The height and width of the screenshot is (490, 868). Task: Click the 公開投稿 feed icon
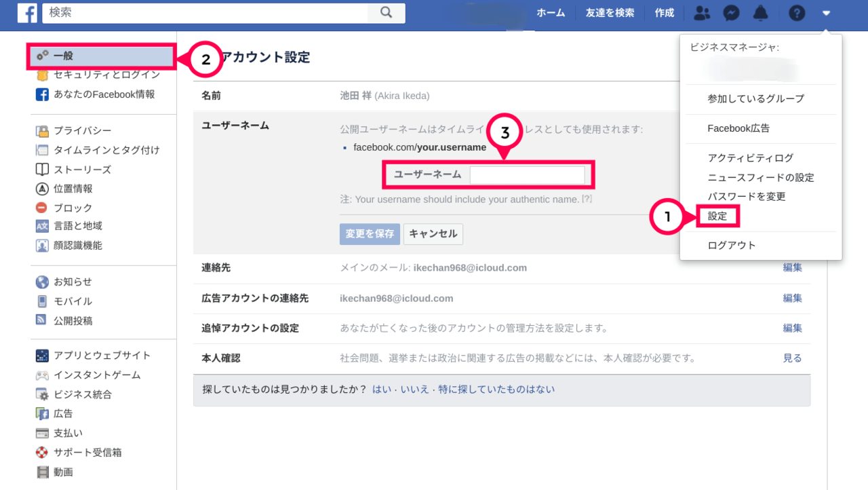click(42, 320)
